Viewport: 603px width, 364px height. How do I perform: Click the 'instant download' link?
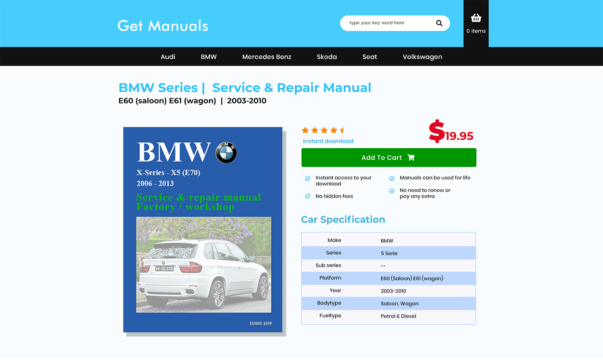(328, 141)
